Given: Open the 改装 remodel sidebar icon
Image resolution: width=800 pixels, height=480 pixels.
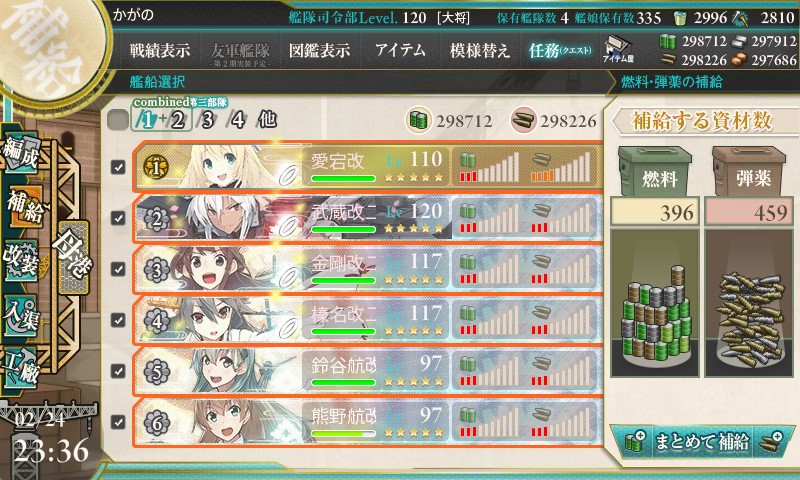Looking at the screenshot, I should point(21,260).
